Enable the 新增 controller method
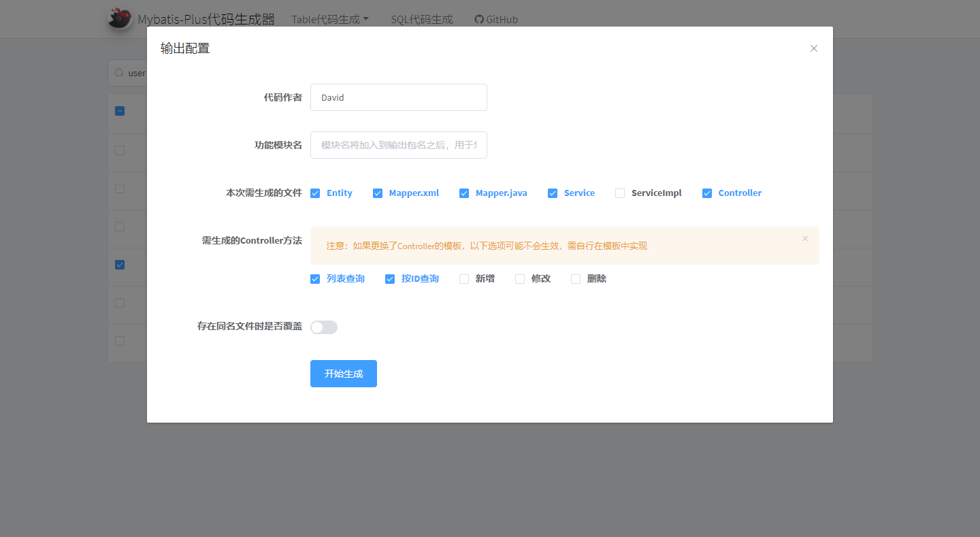Viewport: 980px width, 537px height. 464,278
